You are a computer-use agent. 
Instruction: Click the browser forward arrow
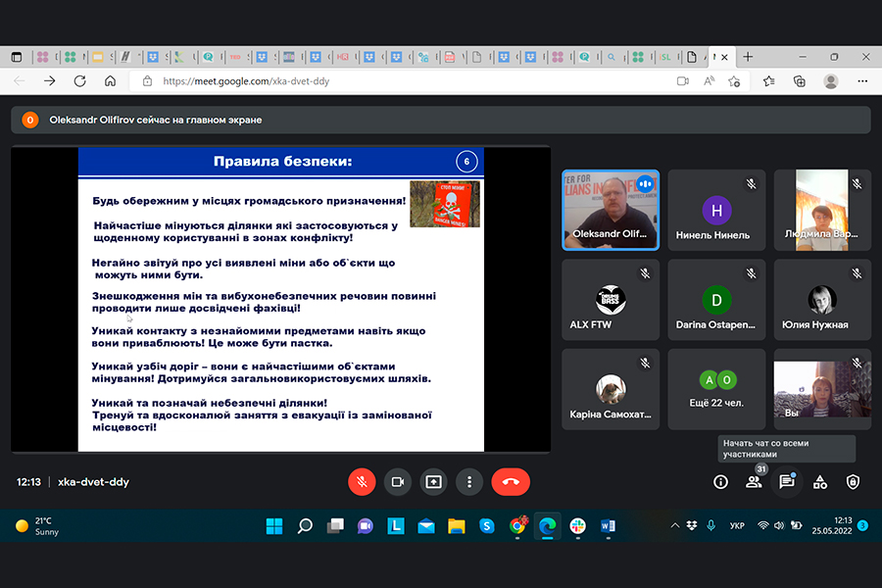tap(50, 81)
